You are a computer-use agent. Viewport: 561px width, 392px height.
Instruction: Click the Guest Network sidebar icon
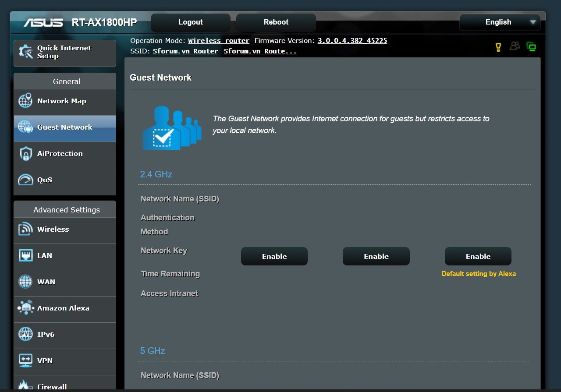pos(25,127)
